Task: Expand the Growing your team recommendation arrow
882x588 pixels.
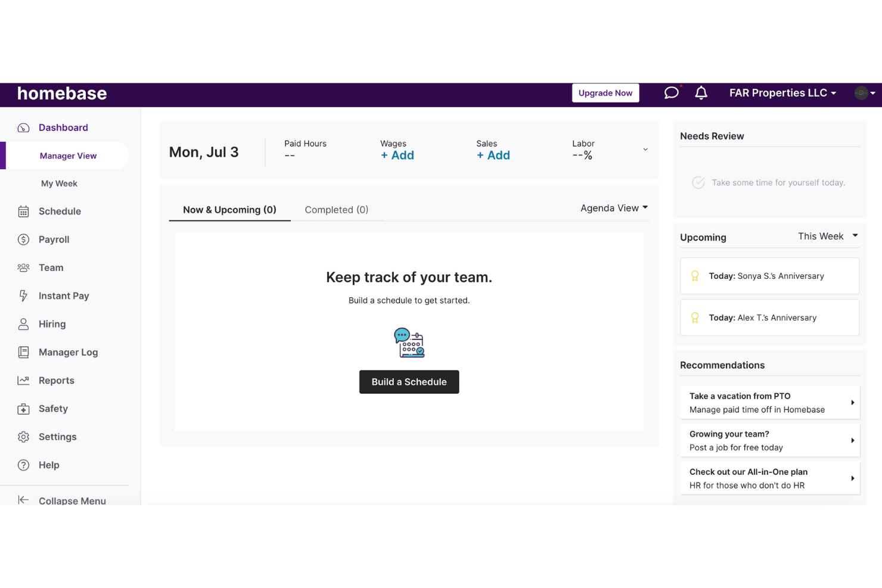Action: click(853, 441)
